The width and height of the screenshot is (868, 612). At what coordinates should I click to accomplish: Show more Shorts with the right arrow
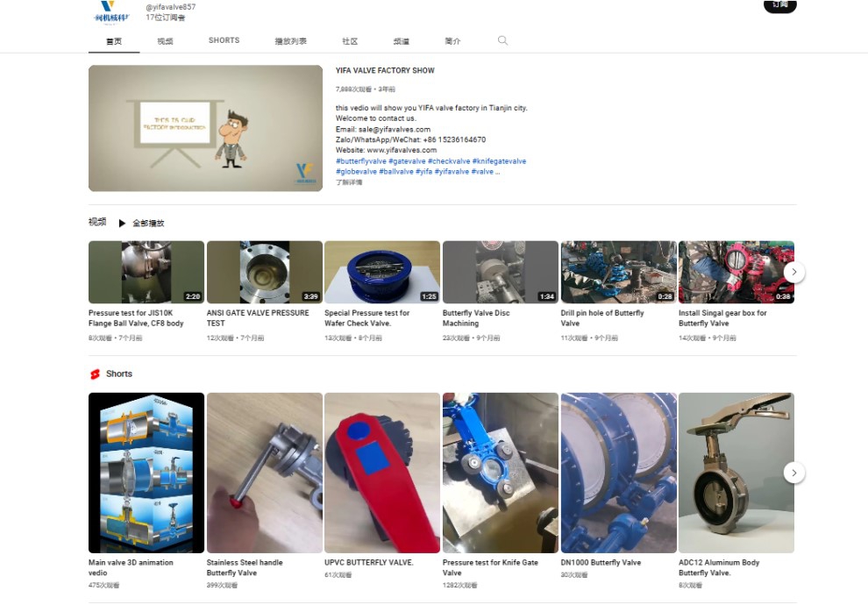[x=793, y=473]
